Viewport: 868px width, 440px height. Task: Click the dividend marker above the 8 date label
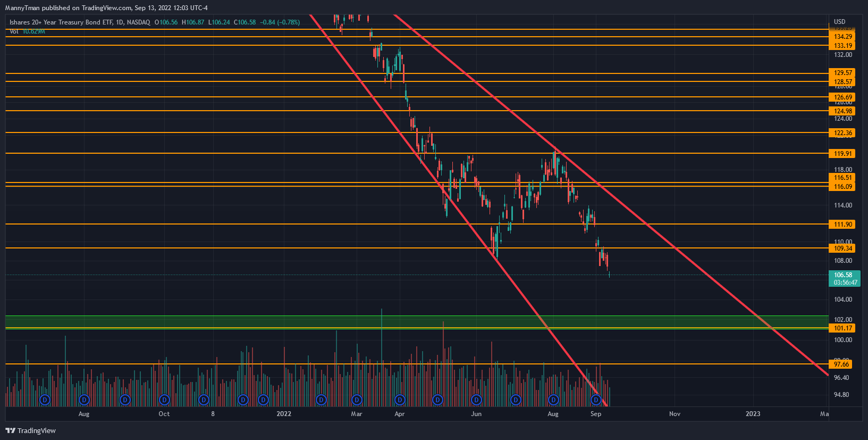point(204,400)
